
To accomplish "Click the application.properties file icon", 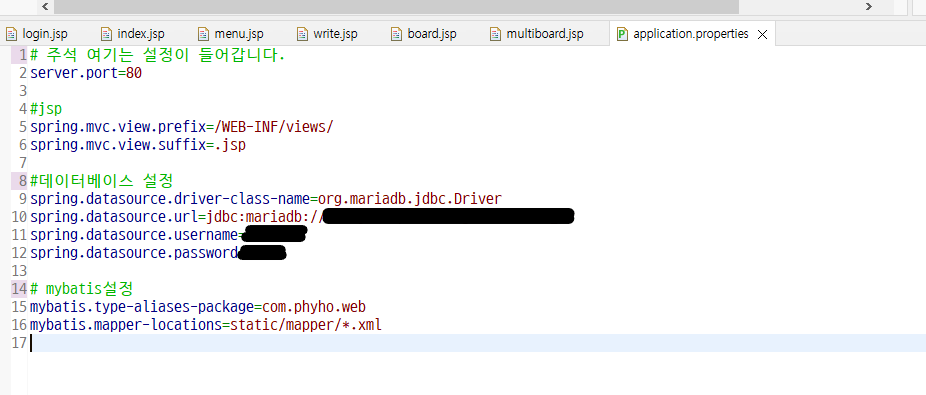I will pyautogui.click(x=622, y=34).
